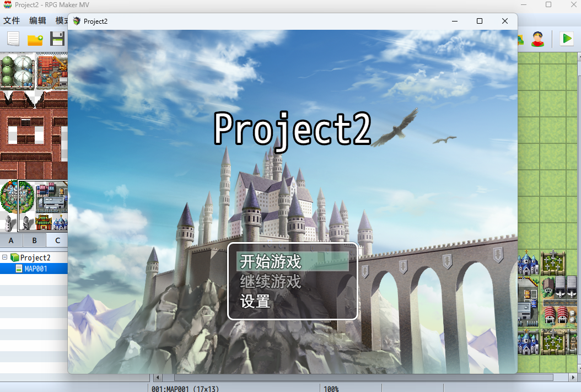
Task: Switch to tileset tab B
Action: click(x=34, y=240)
